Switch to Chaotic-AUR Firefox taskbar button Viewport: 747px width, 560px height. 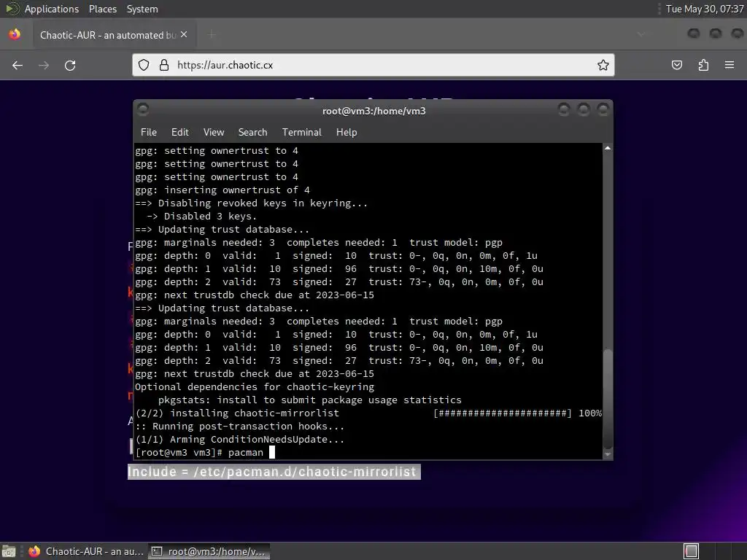(x=86, y=551)
